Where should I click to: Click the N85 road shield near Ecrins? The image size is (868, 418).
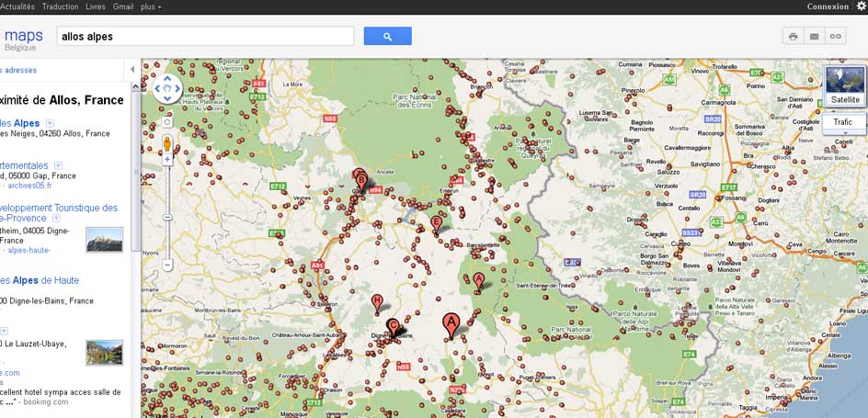point(330,118)
